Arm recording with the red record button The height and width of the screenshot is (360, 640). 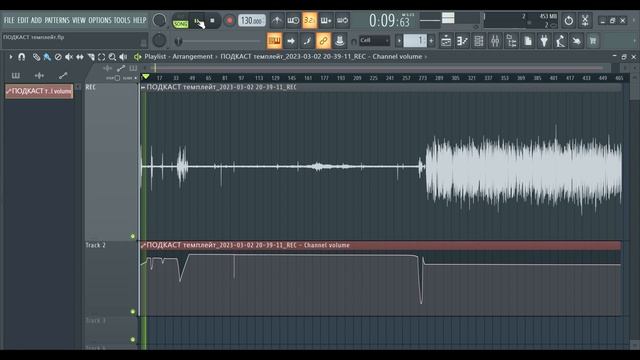click(x=230, y=20)
